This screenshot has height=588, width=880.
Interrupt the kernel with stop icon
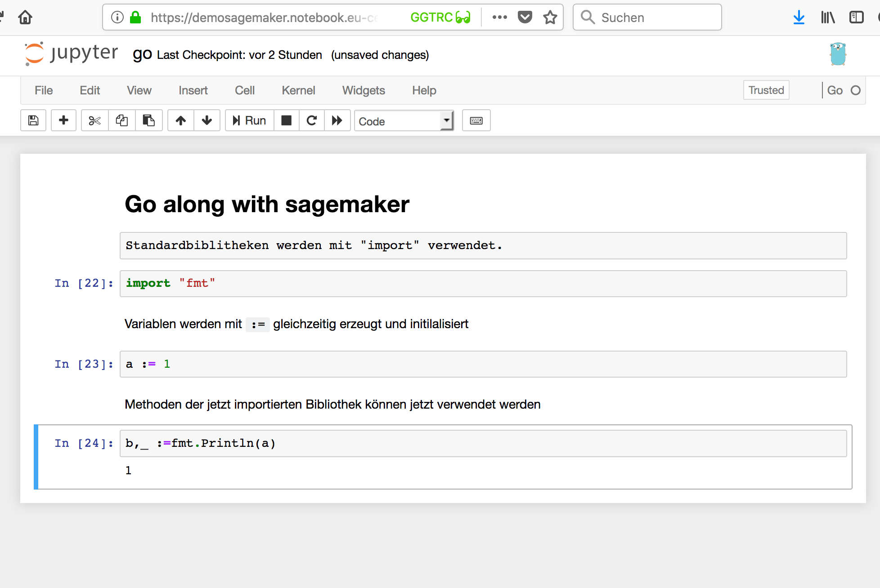[287, 120]
